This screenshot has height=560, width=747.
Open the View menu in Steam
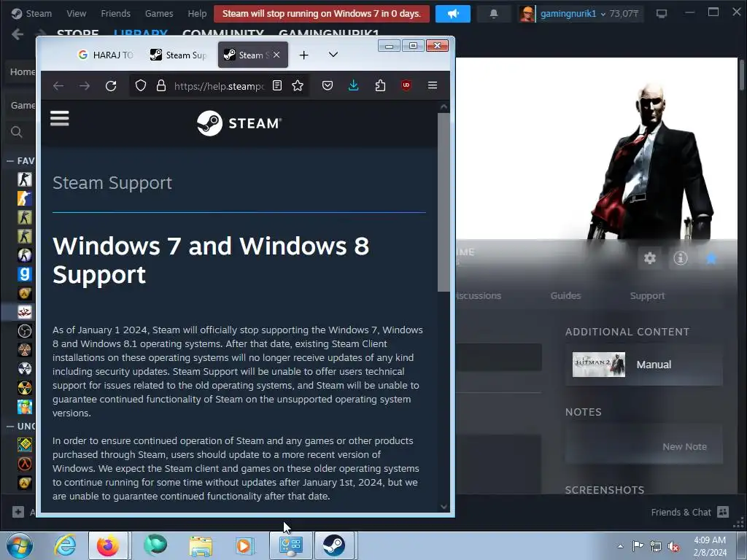pyautogui.click(x=76, y=13)
